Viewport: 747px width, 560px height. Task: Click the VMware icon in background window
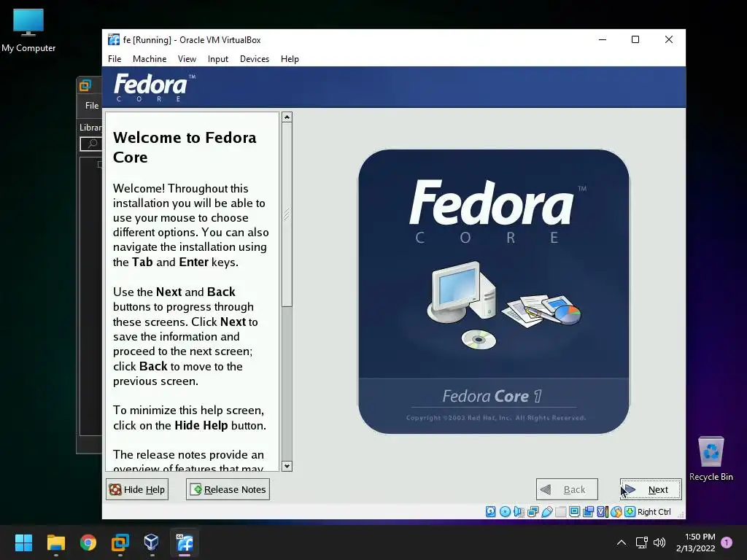coord(85,86)
